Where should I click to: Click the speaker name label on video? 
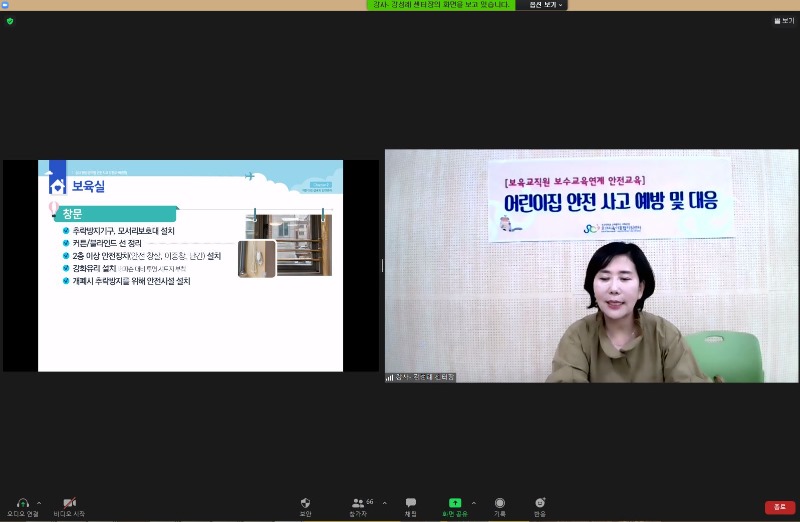[426, 377]
